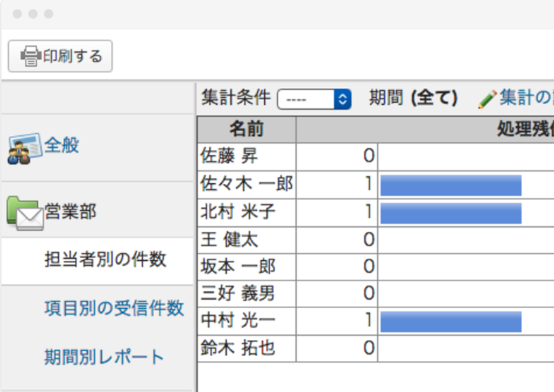Select 担当者別の件数 menu item
Screen dimensions: 554x392
[105, 260]
